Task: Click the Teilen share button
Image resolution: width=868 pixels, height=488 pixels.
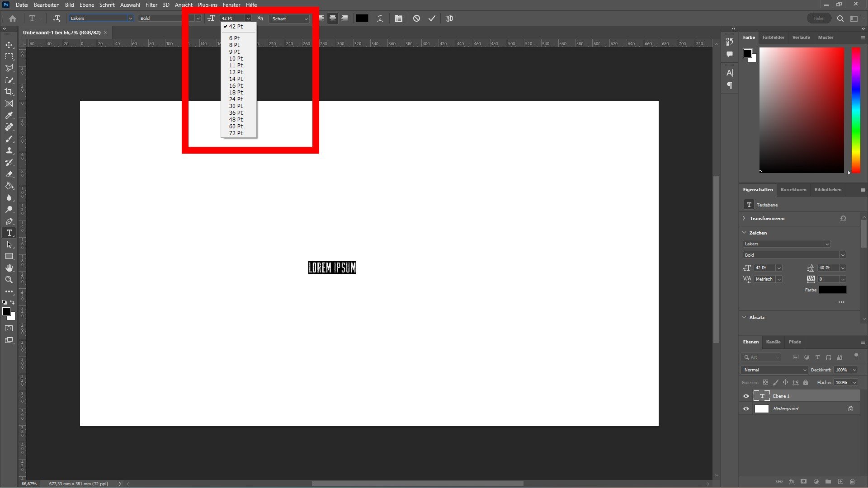Action: coord(818,19)
